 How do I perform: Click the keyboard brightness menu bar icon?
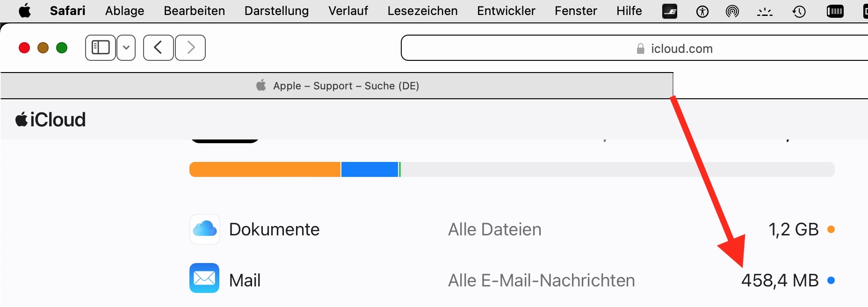[x=765, y=11]
